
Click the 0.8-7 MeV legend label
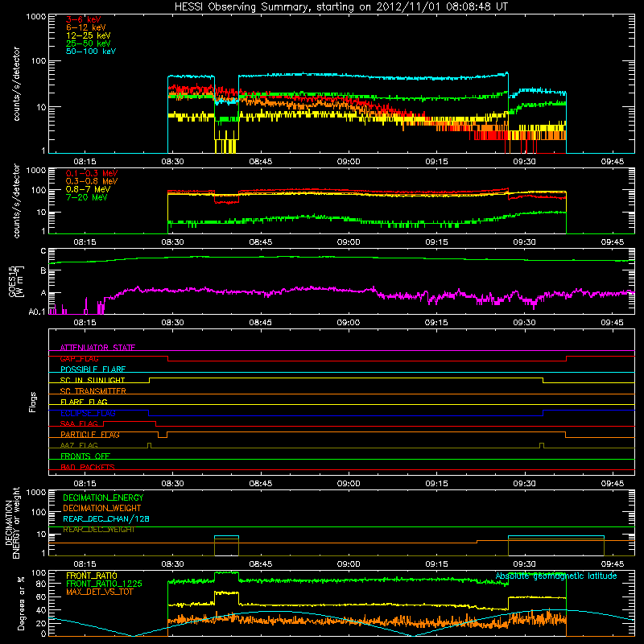click(89, 189)
